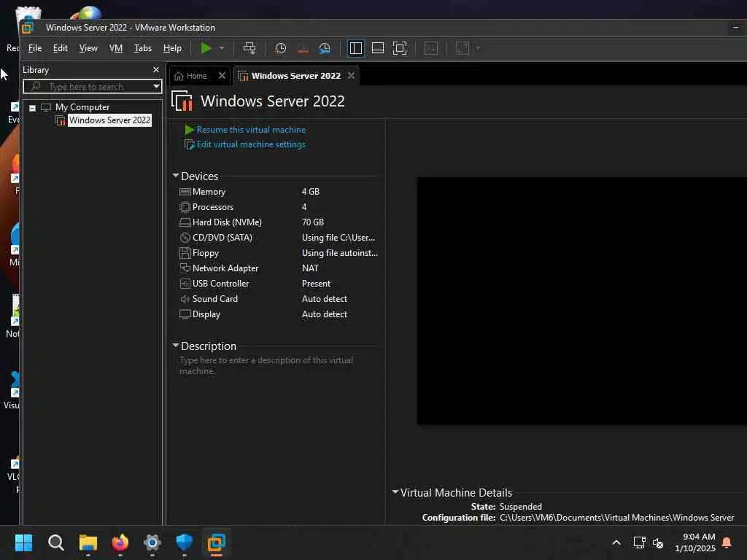Image resolution: width=747 pixels, height=560 pixels.
Task: Close the Windows Server 2022 tab
Action: tap(351, 76)
